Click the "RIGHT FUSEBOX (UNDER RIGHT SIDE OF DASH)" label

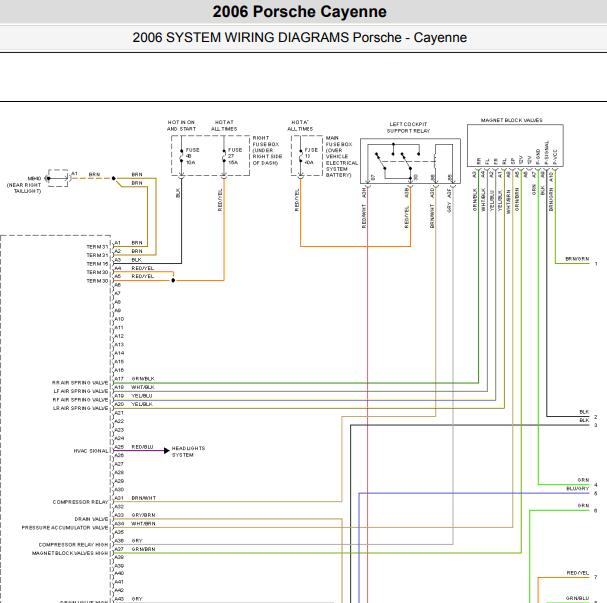(267, 151)
